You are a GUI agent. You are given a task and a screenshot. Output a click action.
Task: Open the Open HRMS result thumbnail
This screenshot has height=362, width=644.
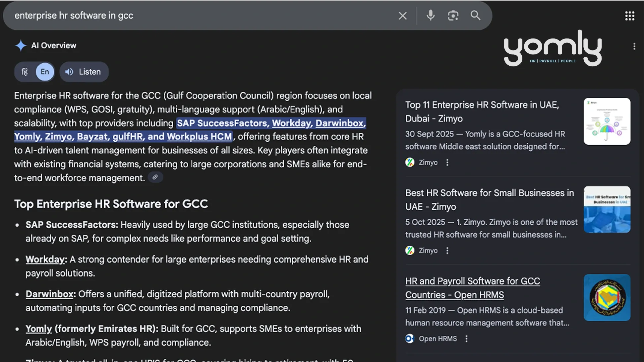point(607,297)
